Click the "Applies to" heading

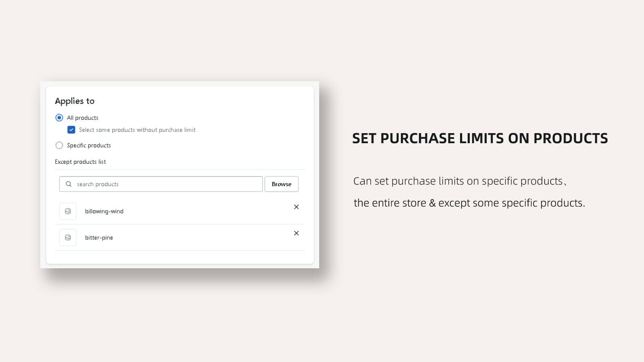[x=75, y=101]
